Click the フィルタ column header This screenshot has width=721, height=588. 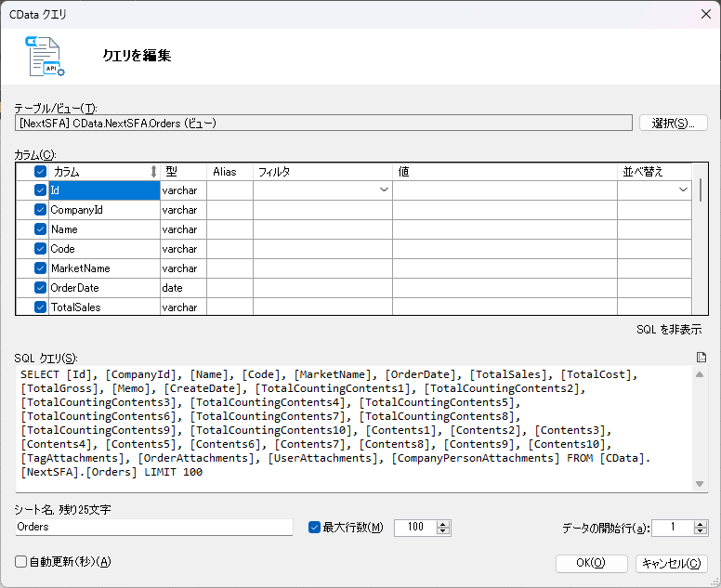point(322,172)
